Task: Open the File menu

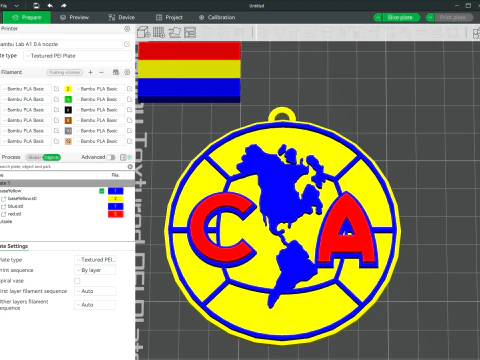Action: pos(4,6)
